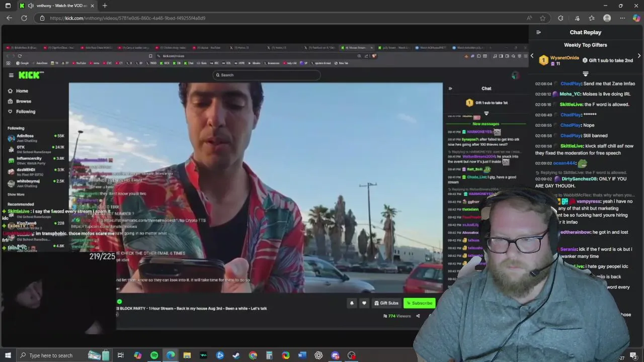Collapse the Chat Replay panel

[538, 32]
